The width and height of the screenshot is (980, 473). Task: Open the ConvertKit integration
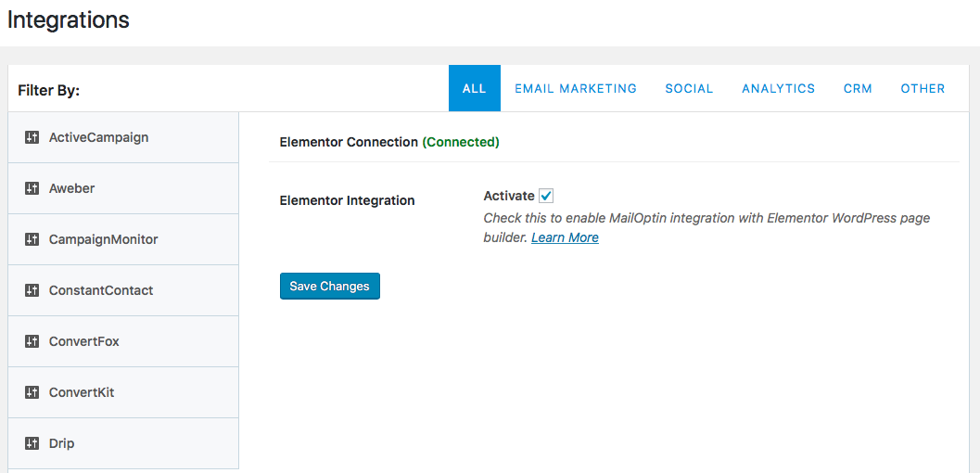click(x=123, y=392)
